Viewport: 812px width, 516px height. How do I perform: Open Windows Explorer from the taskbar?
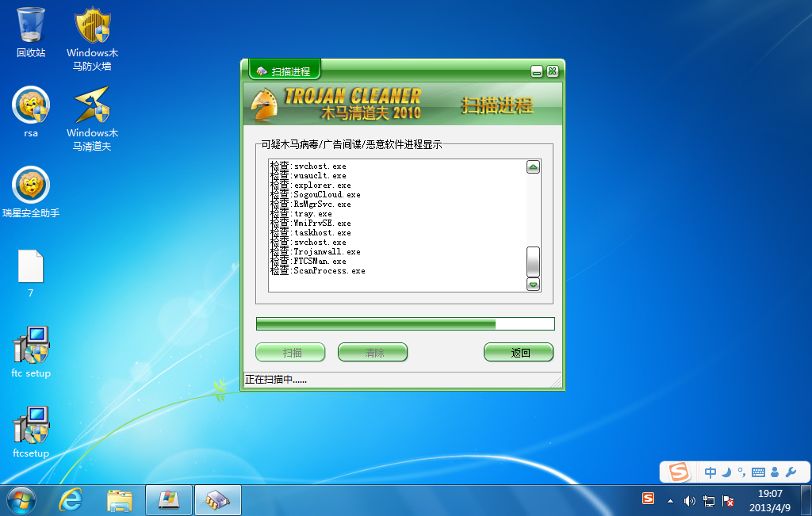pos(120,501)
